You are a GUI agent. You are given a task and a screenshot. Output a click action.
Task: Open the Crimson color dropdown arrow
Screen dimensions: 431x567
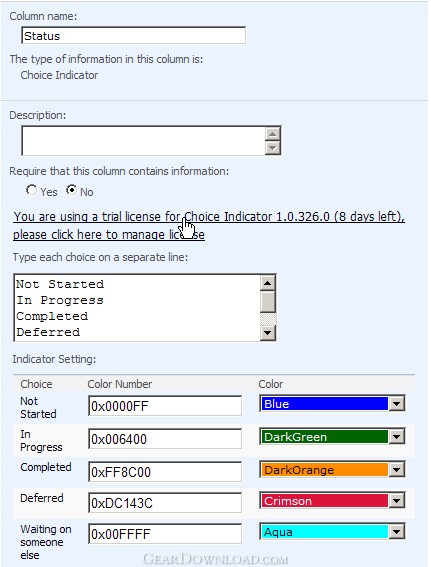coord(397,501)
